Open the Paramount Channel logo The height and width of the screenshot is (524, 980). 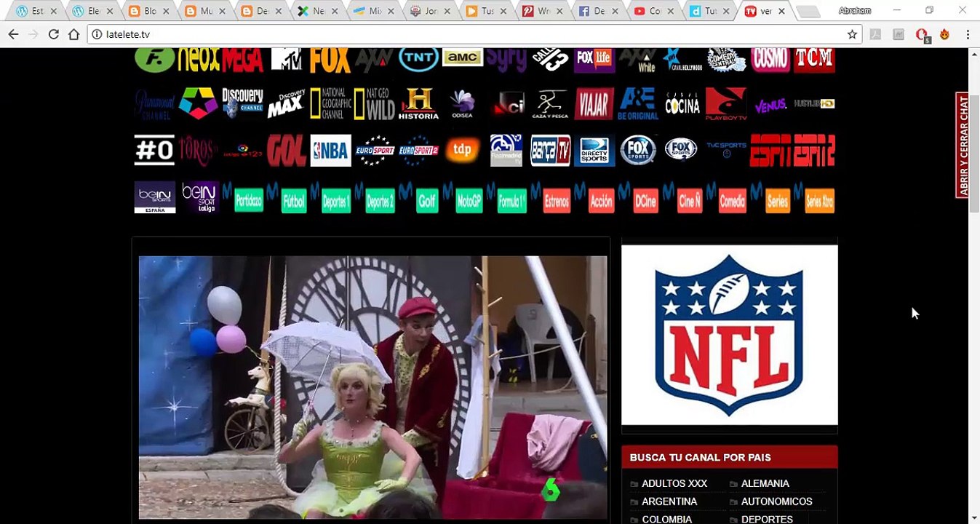[154, 104]
